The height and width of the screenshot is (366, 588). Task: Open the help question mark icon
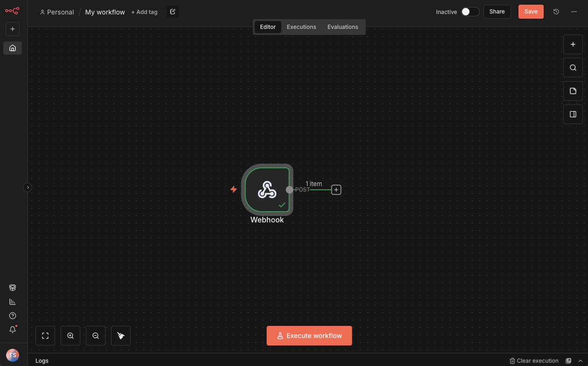[13, 316]
